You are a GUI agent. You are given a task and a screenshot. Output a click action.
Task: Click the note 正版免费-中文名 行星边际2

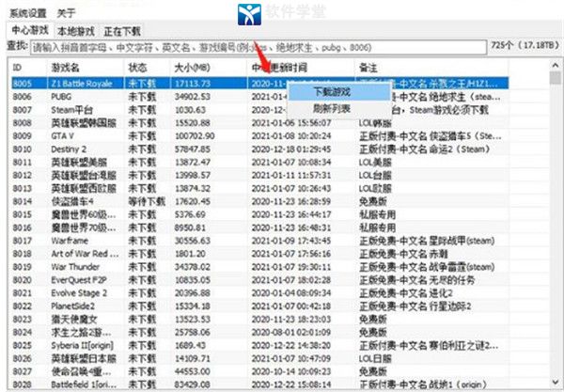click(x=415, y=306)
